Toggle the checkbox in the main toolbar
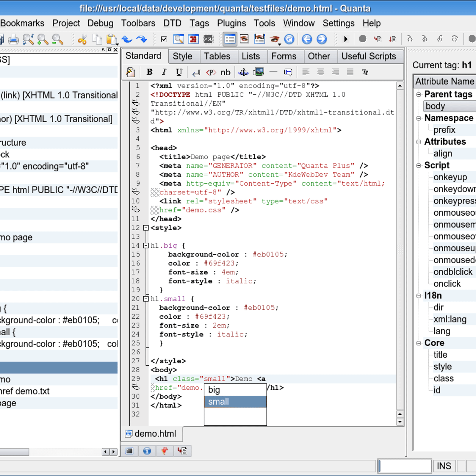The width and height of the screenshot is (476, 476). point(164,39)
